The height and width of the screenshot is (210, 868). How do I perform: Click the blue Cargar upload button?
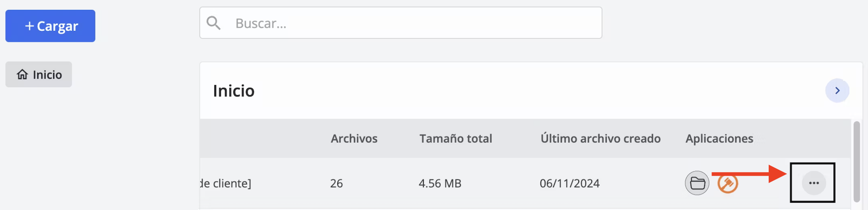(x=50, y=26)
